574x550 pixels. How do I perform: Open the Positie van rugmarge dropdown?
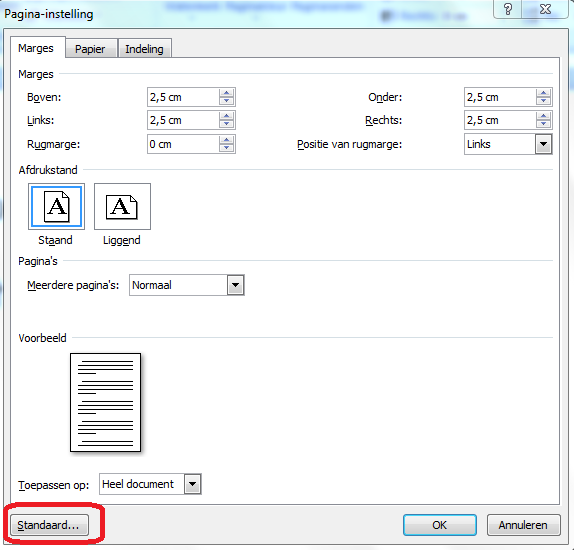pyautogui.click(x=544, y=144)
